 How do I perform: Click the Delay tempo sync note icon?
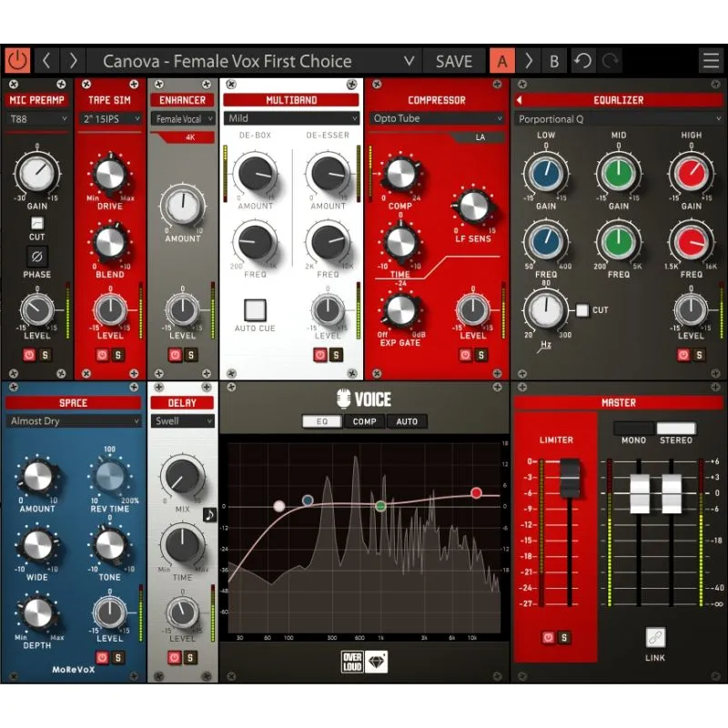click(x=209, y=514)
